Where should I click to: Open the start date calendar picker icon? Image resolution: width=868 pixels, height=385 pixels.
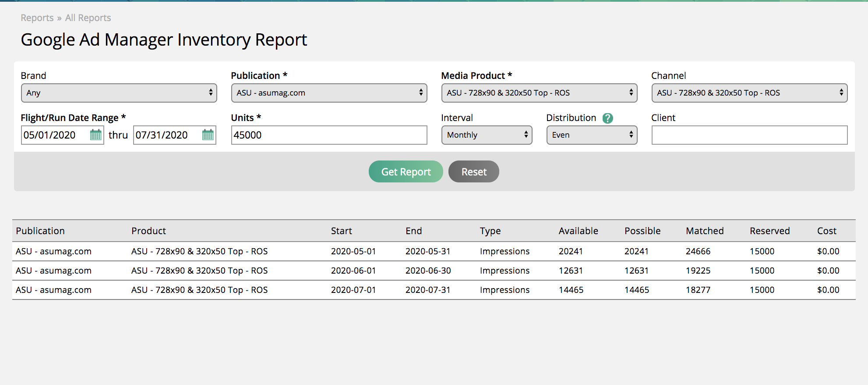[x=95, y=135]
